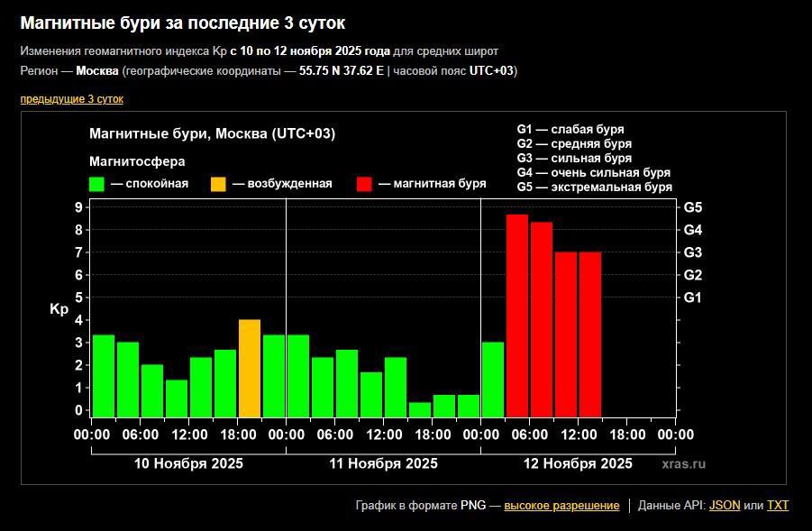Click the "12 Ноября 2025" date label
The height and width of the screenshot is (531, 812).
point(578,464)
